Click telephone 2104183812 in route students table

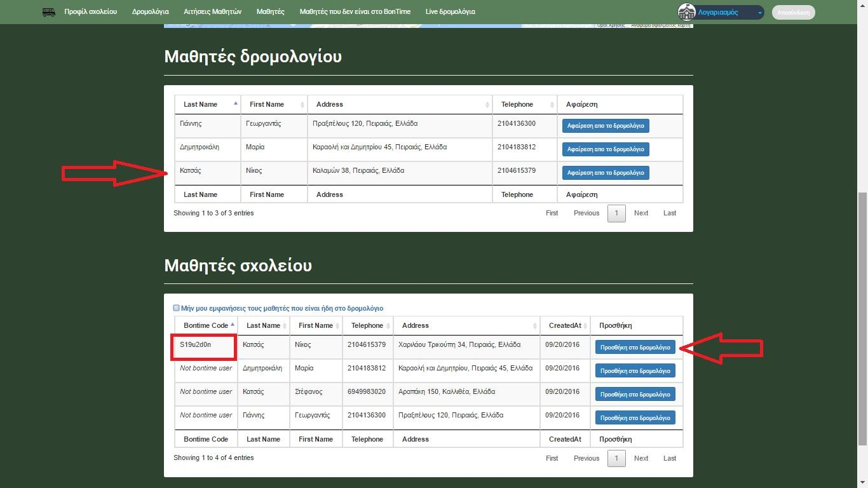click(517, 147)
